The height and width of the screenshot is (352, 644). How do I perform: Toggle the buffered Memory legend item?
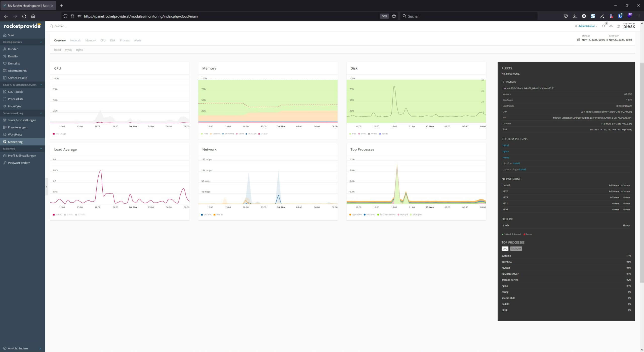coord(228,134)
